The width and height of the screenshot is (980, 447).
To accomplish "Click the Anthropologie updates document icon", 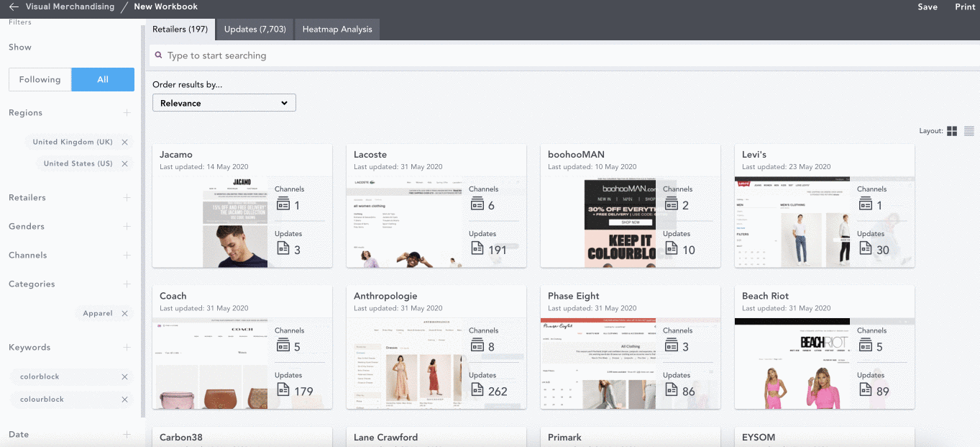I will click(477, 390).
